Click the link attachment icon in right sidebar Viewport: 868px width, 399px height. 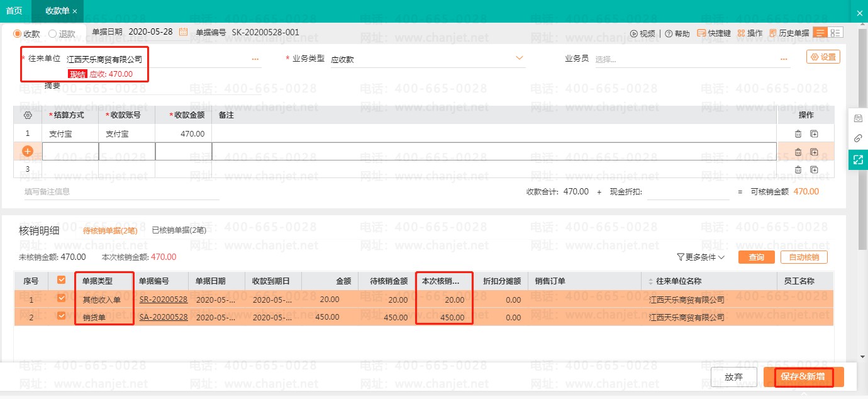858,138
